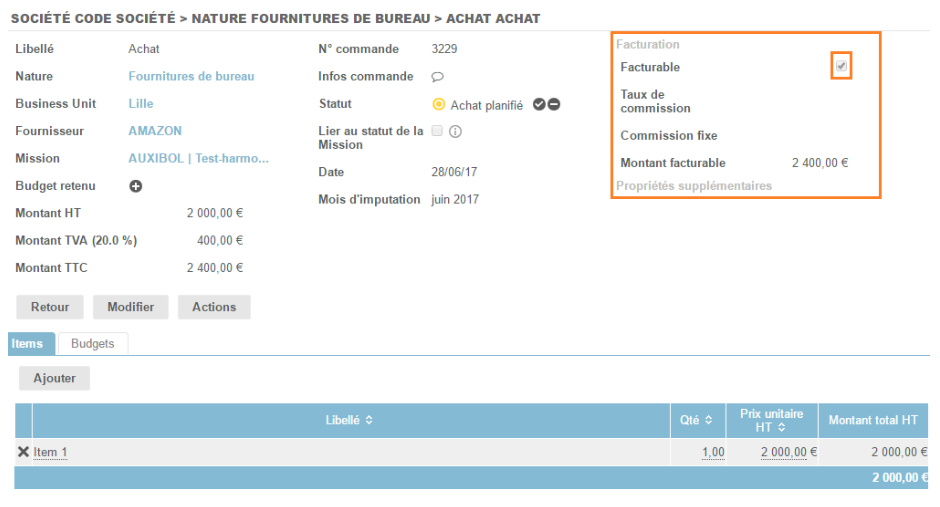Click the Infos commande speech bubble icon
940x507 pixels.
point(437,77)
